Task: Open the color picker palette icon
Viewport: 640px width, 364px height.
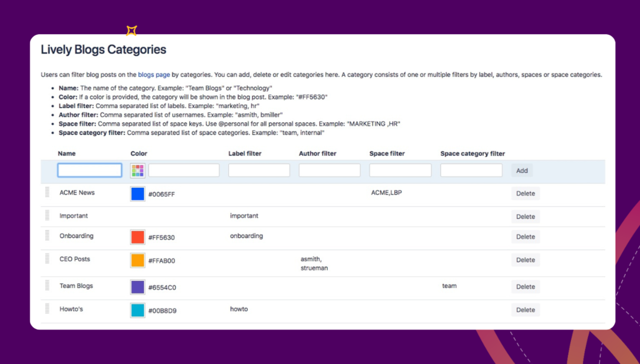Action: coord(138,170)
